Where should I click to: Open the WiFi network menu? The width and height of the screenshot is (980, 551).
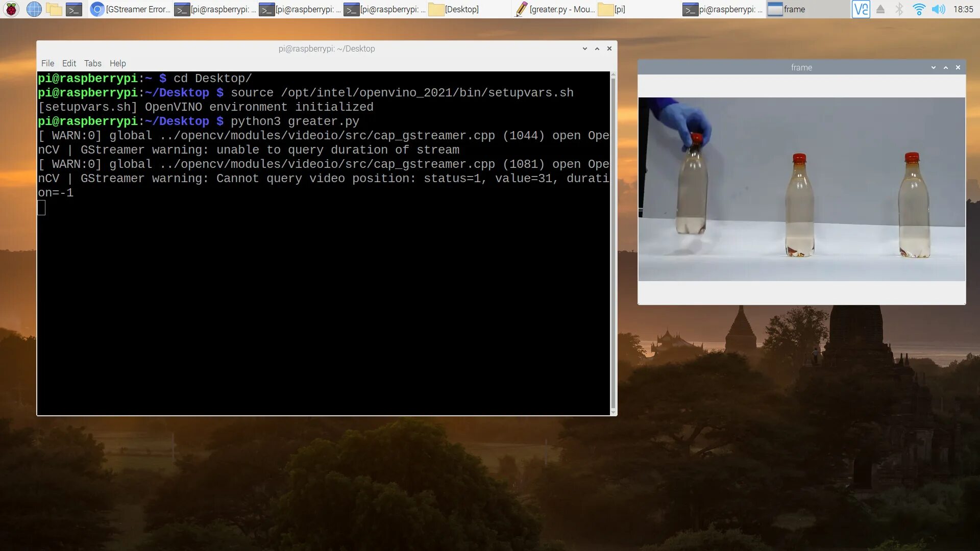pos(919,9)
